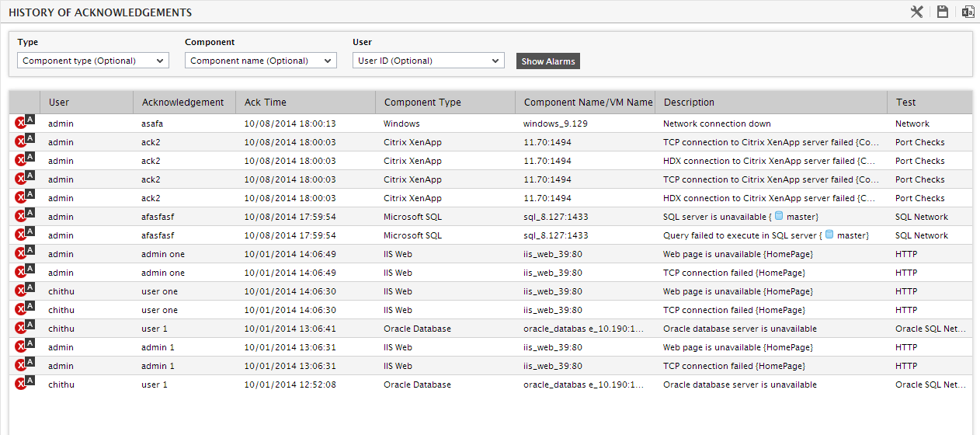The height and width of the screenshot is (435, 980).
Task: Click critical alarm icon for chithu user one Web page row
Action: [x=21, y=292]
